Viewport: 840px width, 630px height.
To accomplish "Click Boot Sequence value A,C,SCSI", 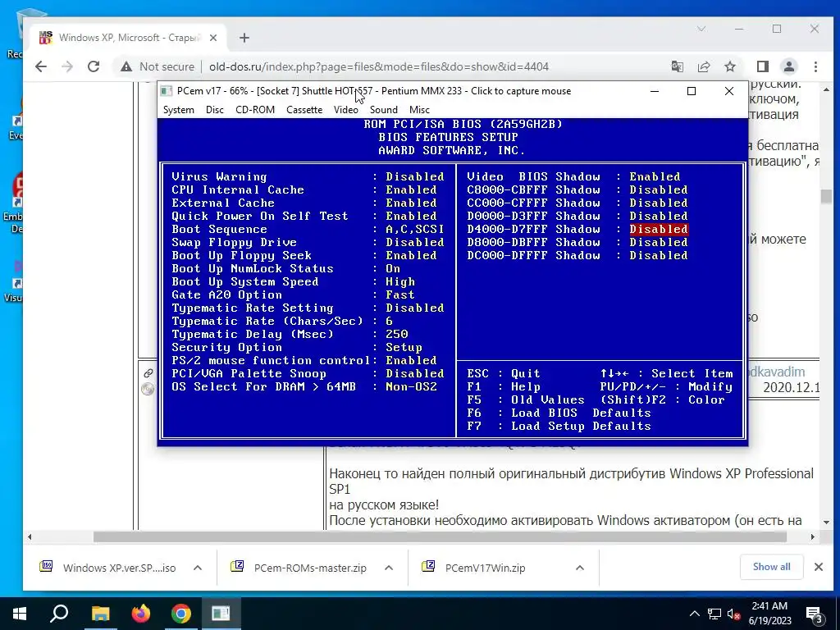I will 414,230.
